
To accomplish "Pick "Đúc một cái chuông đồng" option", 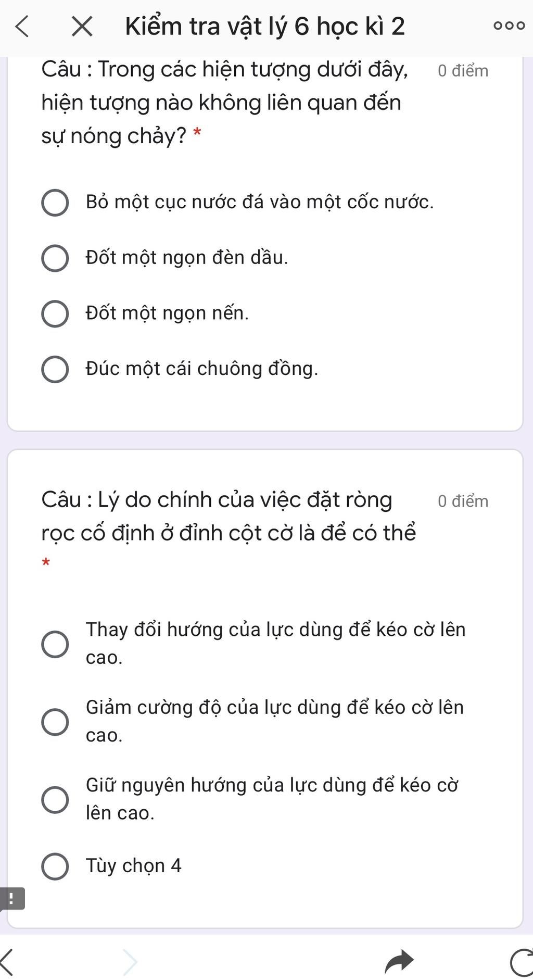I will click(55, 370).
